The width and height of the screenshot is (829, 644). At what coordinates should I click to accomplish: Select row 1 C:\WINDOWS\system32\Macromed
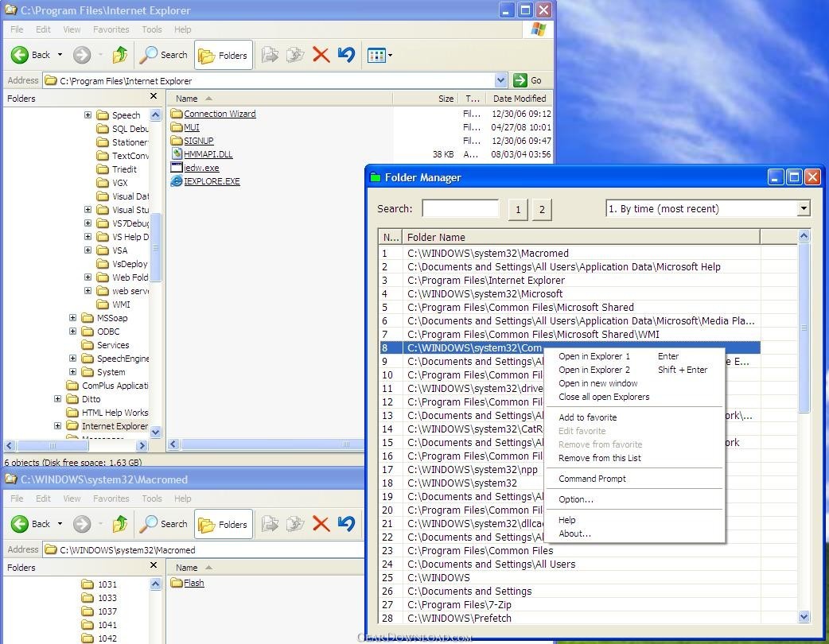pyautogui.click(x=570, y=254)
